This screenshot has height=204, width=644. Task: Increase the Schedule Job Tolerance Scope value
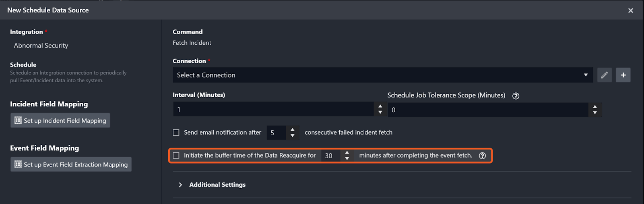pos(595,107)
